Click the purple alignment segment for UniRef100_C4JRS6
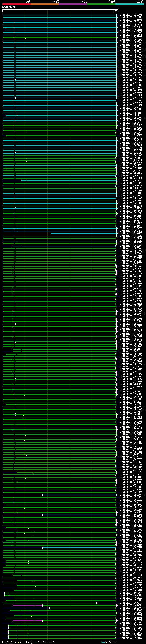The width and height of the screenshot is (146, 644). tap(27, 605)
